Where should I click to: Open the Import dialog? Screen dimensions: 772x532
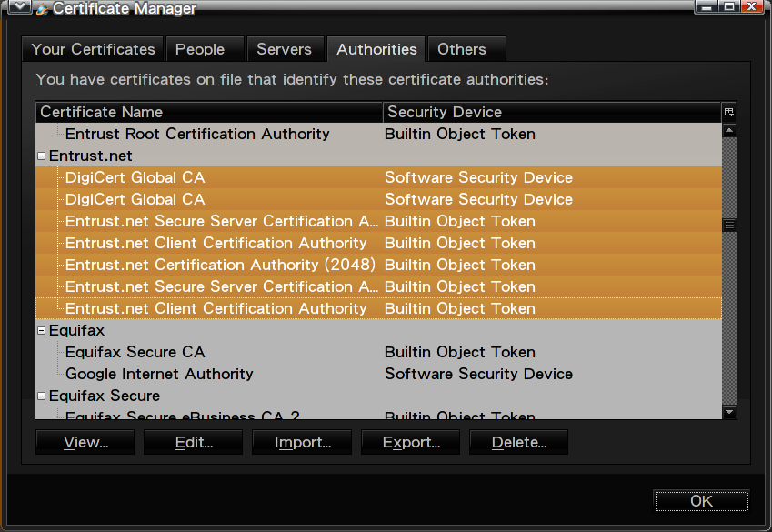(301, 442)
